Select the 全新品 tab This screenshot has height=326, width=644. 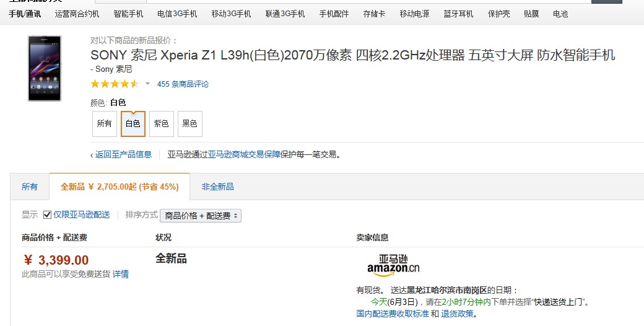pos(120,187)
